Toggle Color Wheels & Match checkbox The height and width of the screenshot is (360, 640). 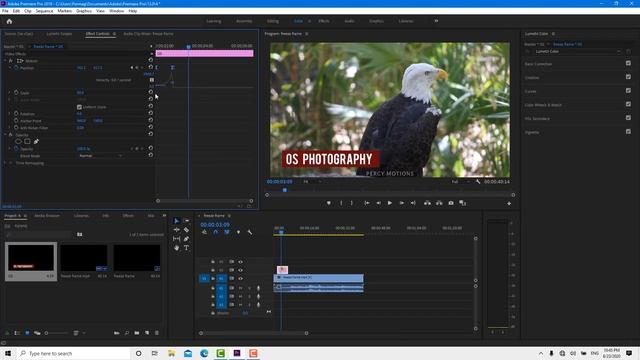point(628,104)
